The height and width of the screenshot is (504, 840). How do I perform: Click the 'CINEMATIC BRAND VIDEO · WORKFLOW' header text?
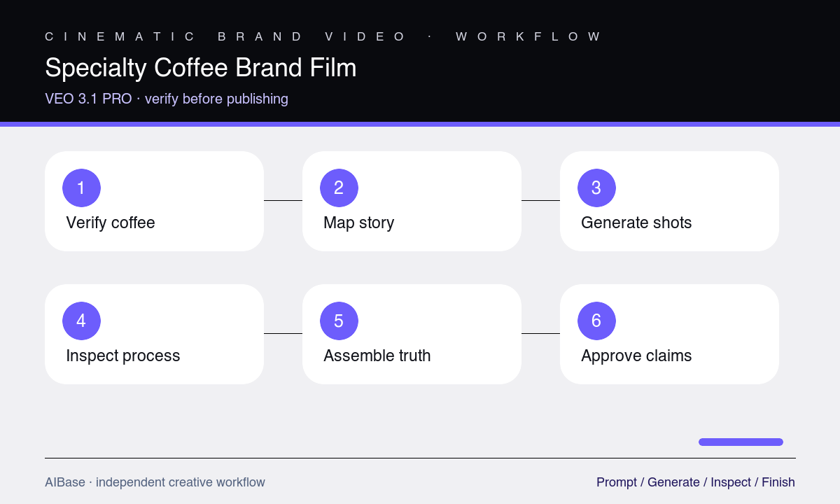323,36
